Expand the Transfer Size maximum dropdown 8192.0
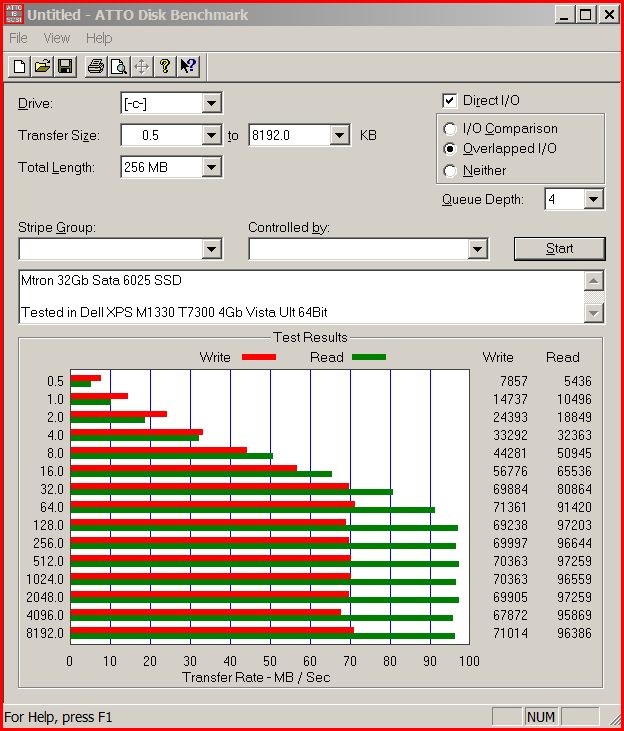Screen dimensions: 624x731 [x=340, y=135]
